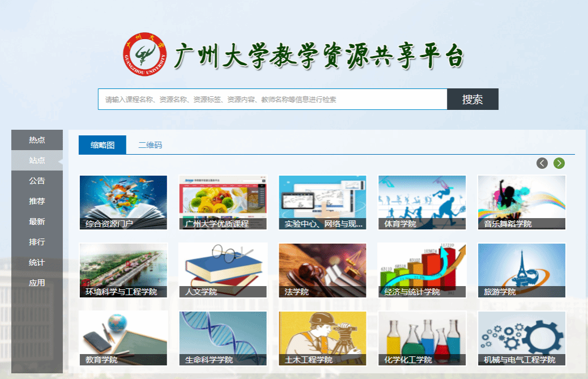Click the Guangzhou University round logo
The image size is (588, 379).
coord(145,54)
